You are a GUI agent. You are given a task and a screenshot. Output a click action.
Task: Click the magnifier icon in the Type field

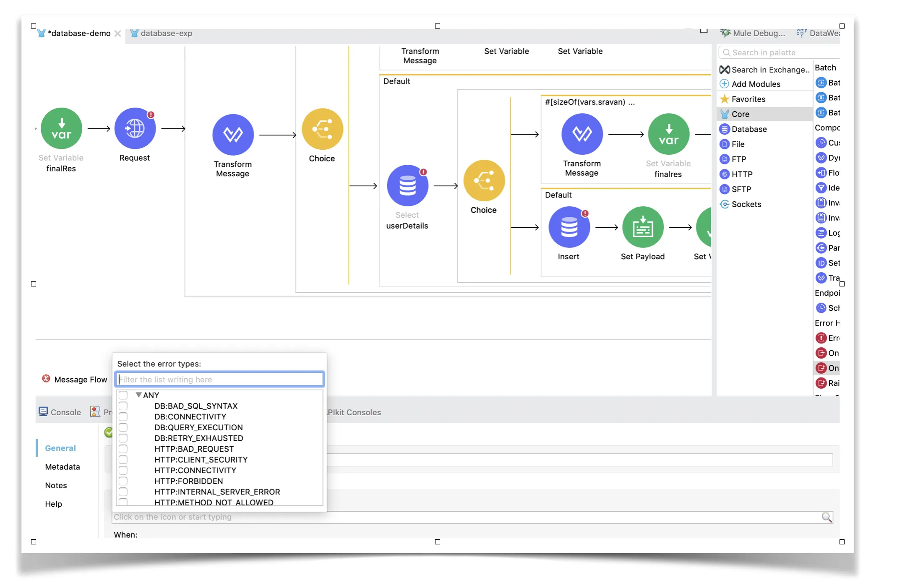827,517
